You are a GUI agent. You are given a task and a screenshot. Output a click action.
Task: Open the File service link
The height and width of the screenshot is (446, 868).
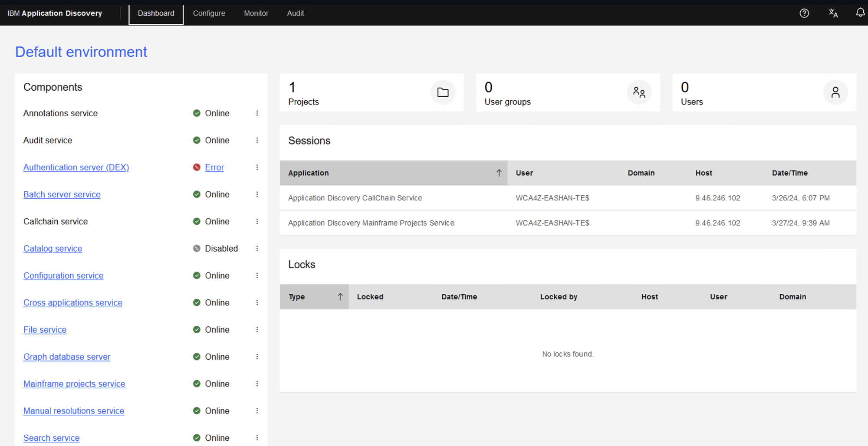coord(45,330)
